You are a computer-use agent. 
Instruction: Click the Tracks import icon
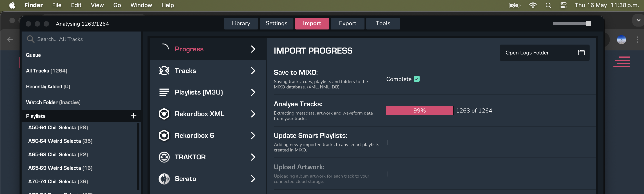click(x=164, y=71)
